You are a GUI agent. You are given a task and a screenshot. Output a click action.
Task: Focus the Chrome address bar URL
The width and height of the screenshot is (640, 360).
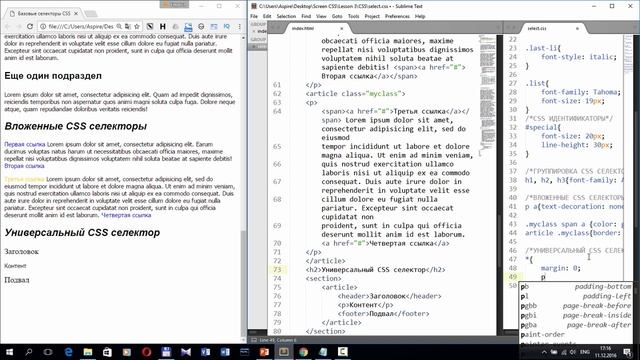(x=81, y=26)
